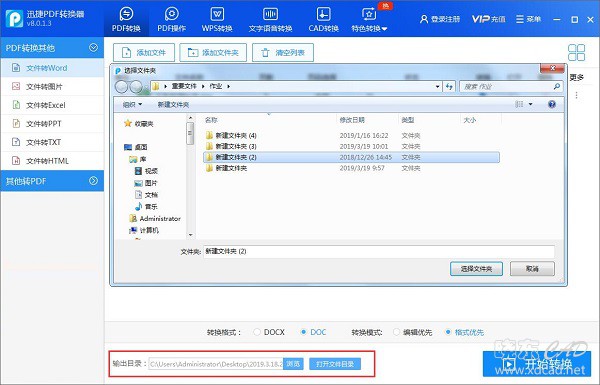600x385 pixels.
Task: Click the change view icon
Action: 519,104
